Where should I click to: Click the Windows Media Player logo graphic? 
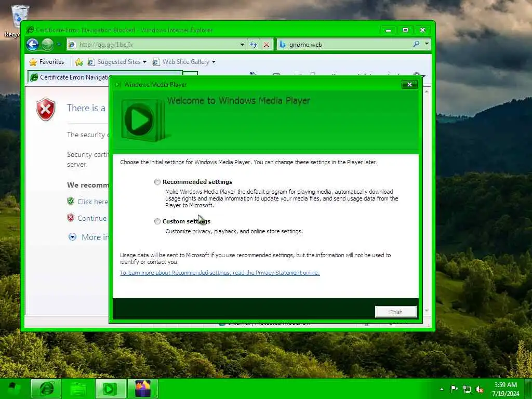pyautogui.click(x=145, y=120)
